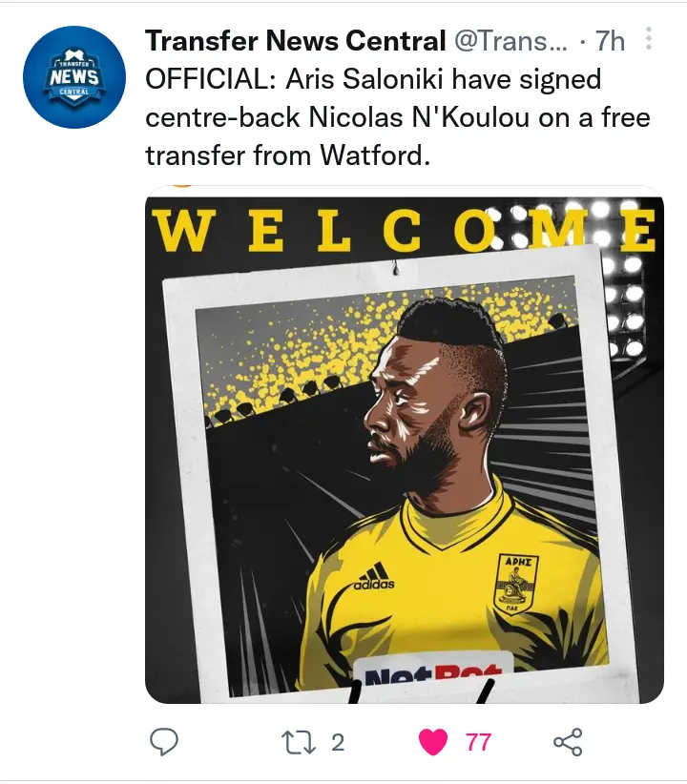Viewport: 687px width, 784px height.
Task: Open the share icon
Action: click(x=568, y=742)
